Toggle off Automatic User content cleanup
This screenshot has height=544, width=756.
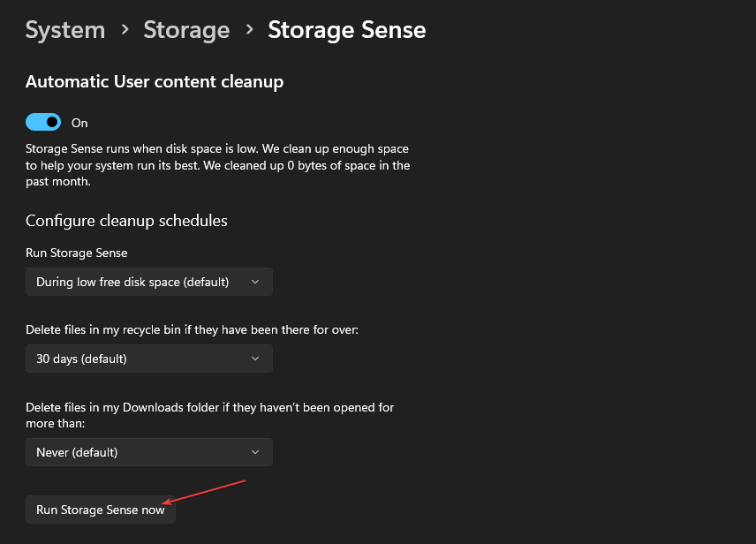(42, 122)
